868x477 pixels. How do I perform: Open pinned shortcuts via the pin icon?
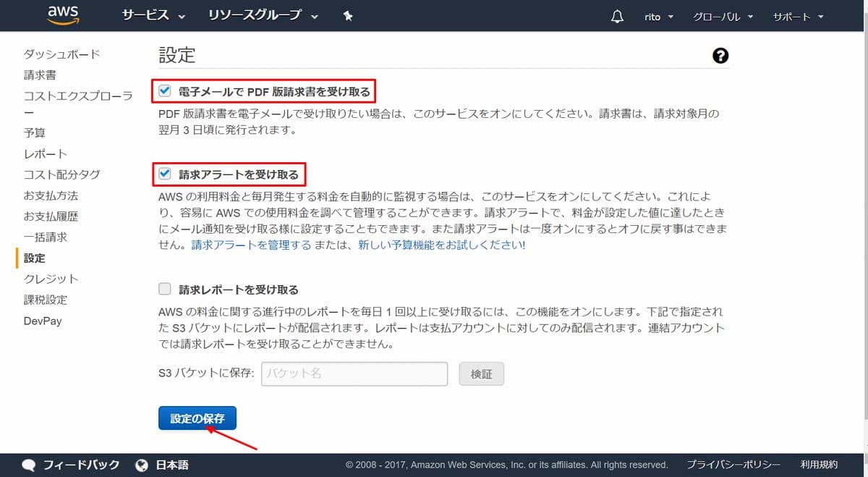[x=348, y=14]
